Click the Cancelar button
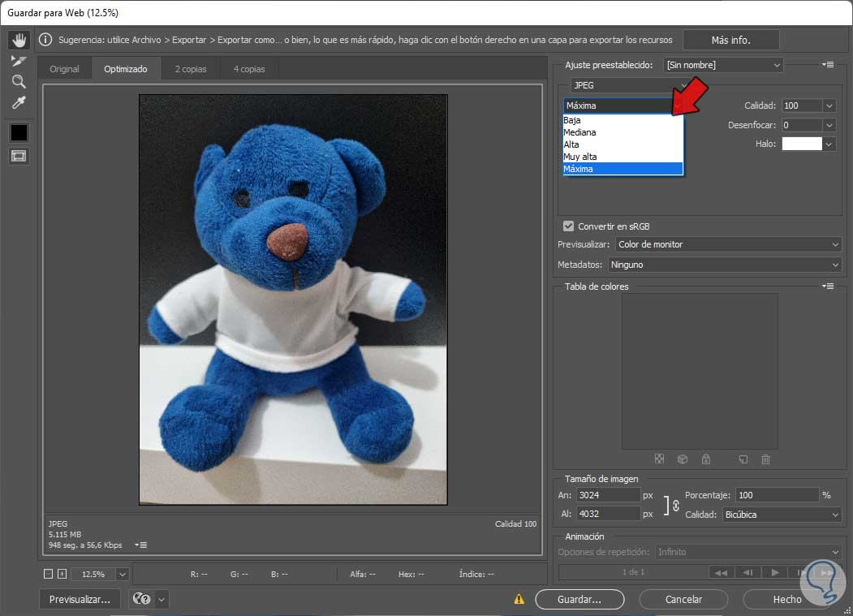The width and height of the screenshot is (853, 616). click(x=683, y=599)
